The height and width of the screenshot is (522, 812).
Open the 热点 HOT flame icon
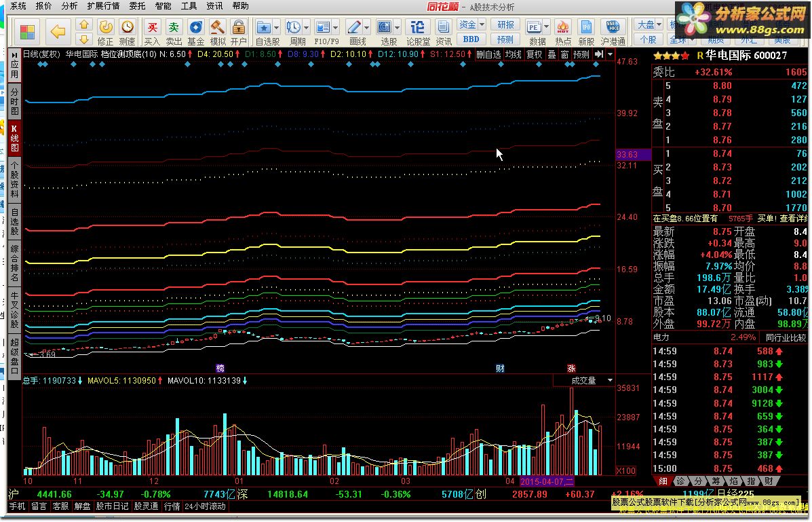[x=563, y=32]
